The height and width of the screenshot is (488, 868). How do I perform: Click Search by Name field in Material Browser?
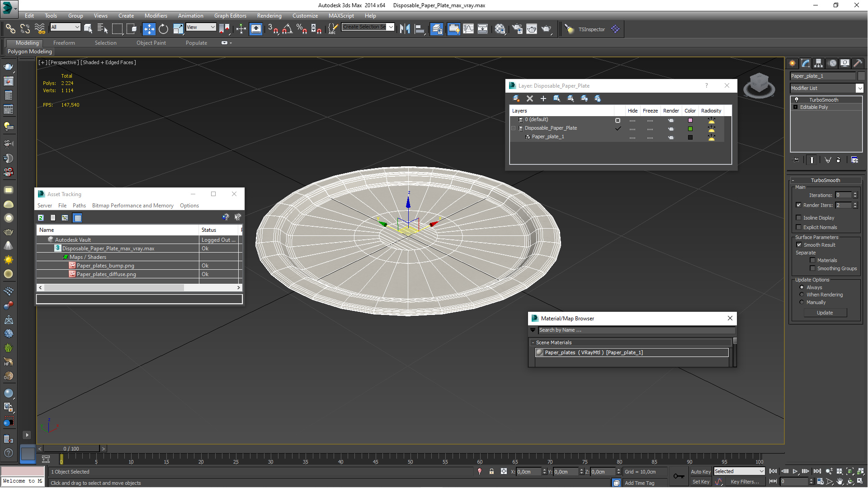coord(636,330)
